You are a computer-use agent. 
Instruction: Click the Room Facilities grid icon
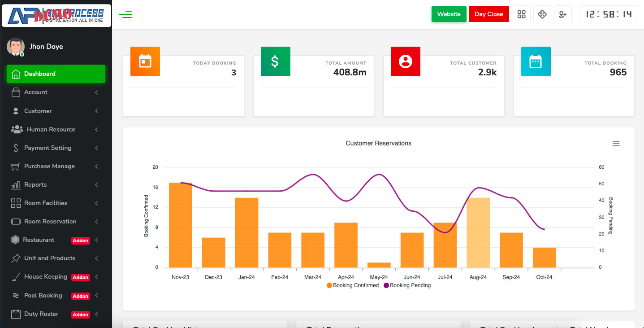coord(16,203)
